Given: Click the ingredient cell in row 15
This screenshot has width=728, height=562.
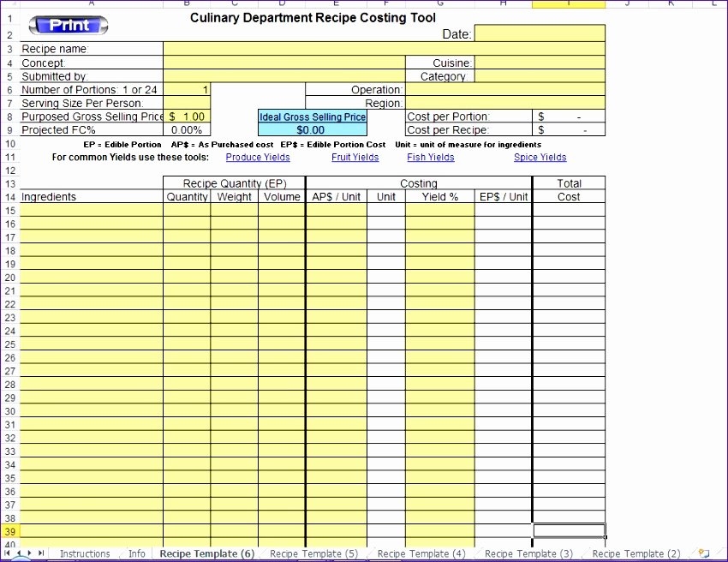Looking at the screenshot, I should tap(92, 211).
